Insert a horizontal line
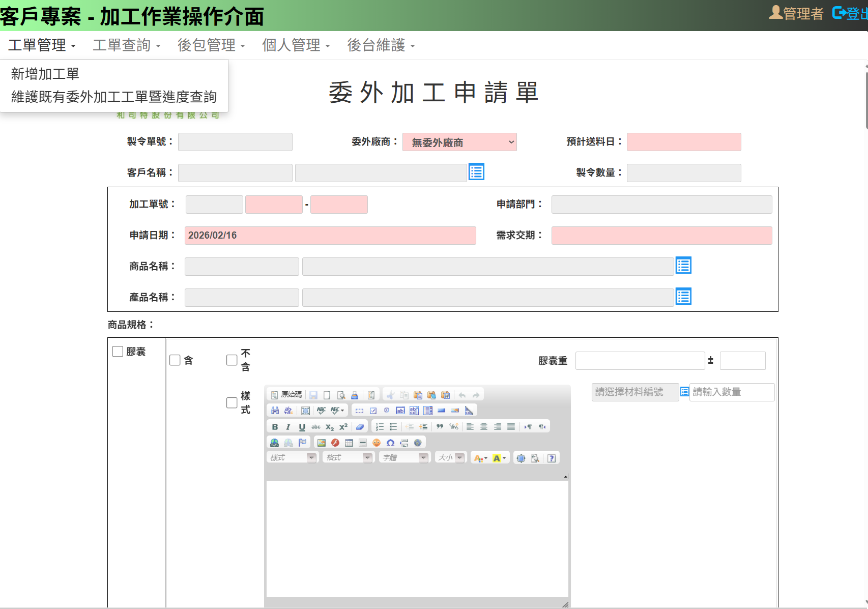 click(363, 443)
